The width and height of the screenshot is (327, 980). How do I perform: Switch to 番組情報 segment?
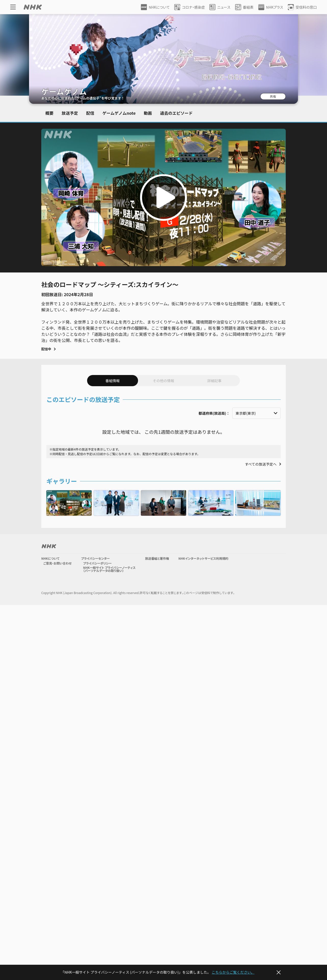pyautogui.click(x=112, y=381)
